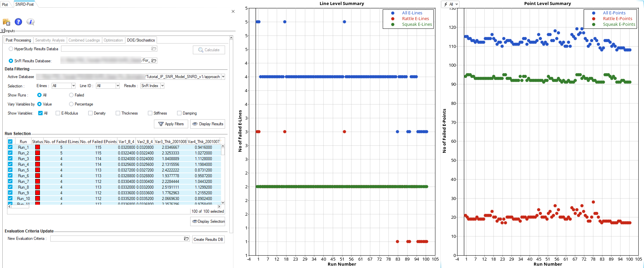Collapse the Inputs section expander

(3, 31)
